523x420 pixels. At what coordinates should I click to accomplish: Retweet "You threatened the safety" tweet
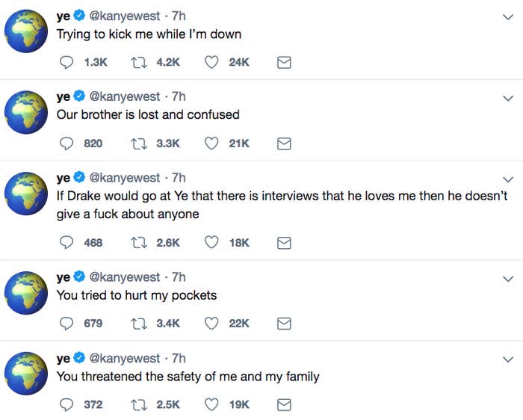point(139,404)
